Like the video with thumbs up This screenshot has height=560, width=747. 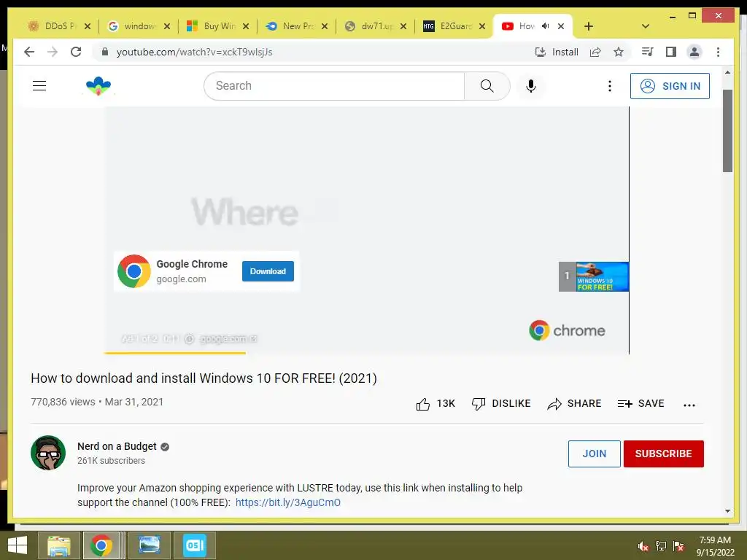point(436,404)
